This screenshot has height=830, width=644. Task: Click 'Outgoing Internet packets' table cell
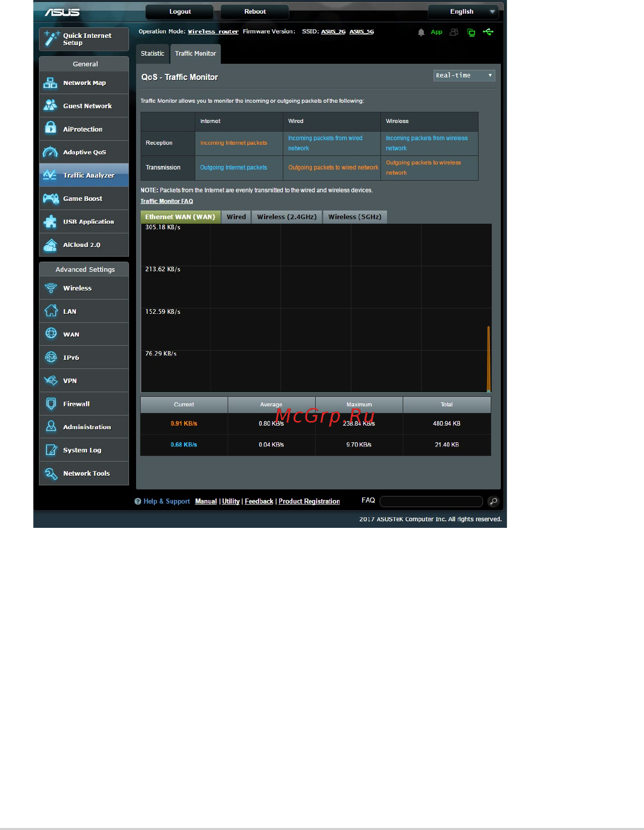[x=239, y=168]
